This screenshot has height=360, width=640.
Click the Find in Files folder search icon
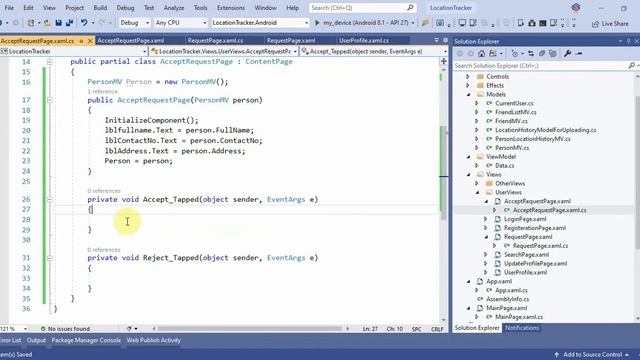(425, 23)
